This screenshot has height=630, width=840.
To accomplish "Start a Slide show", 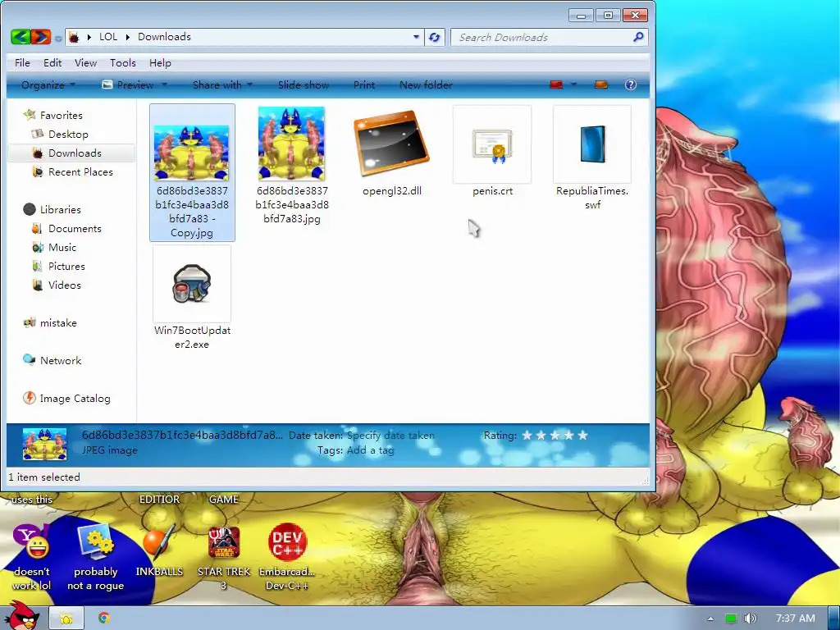I will click(x=304, y=84).
